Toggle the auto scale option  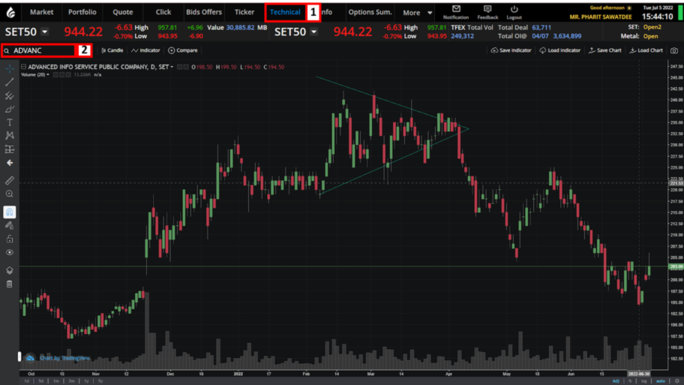pos(660,381)
